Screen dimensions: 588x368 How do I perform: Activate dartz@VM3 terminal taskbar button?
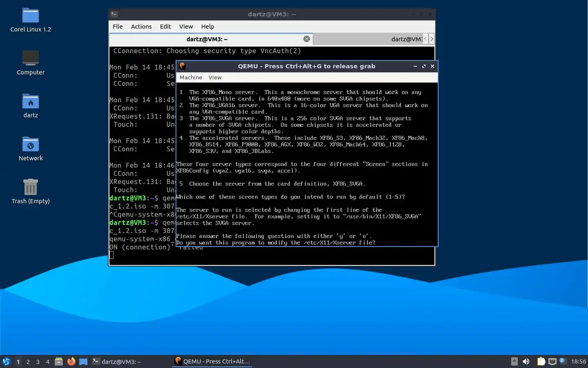[x=131, y=361]
